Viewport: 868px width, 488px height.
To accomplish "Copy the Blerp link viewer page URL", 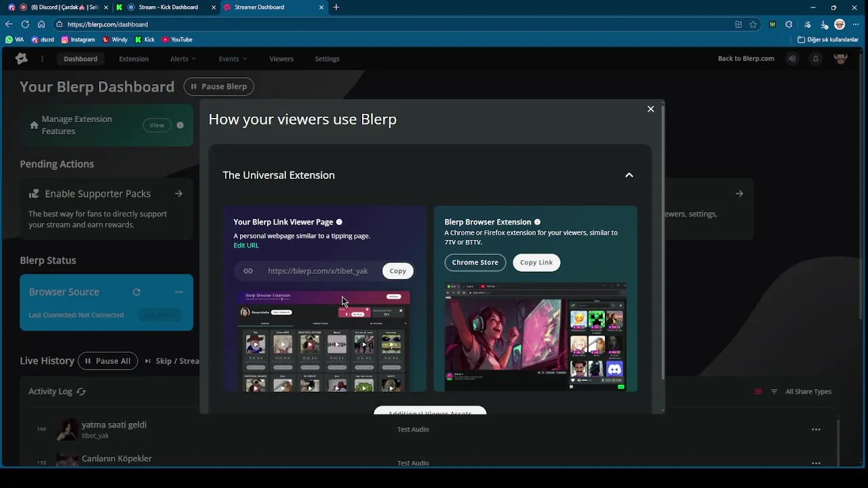I will click(397, 270).
